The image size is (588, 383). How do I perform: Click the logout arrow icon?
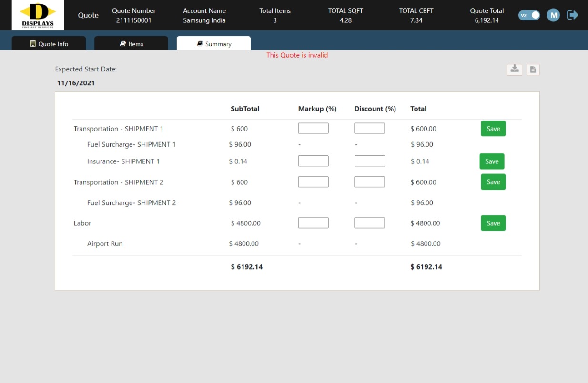click(572, 15)
